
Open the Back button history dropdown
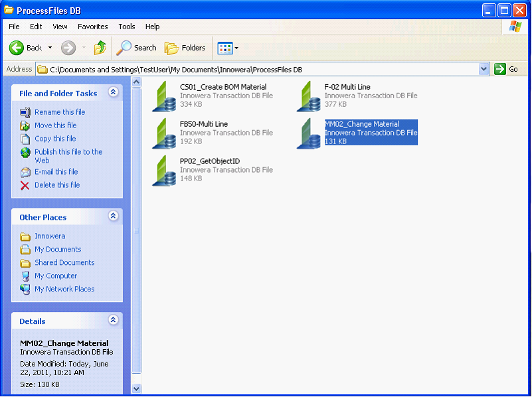[x=50, y=48]
